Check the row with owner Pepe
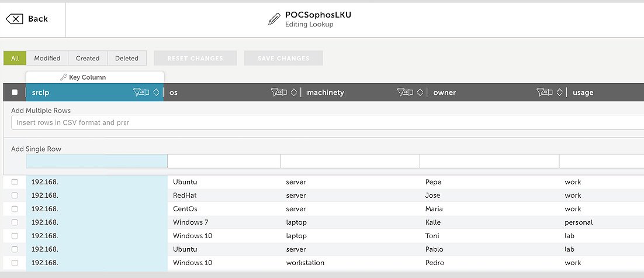The width and height of the screenshot is (644, 278). click(15, 182)
